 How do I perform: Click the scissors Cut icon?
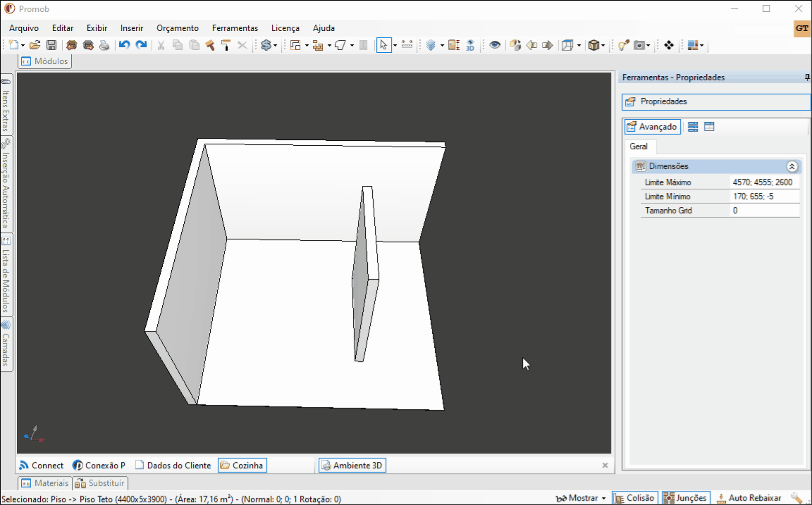[x=161, y=45]
